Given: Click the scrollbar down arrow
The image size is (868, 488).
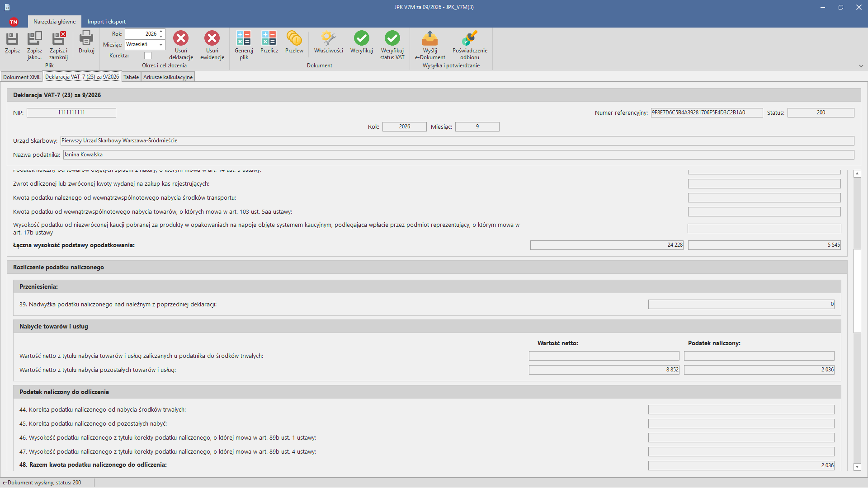Looking at the screenshot, I should (857, 467).
